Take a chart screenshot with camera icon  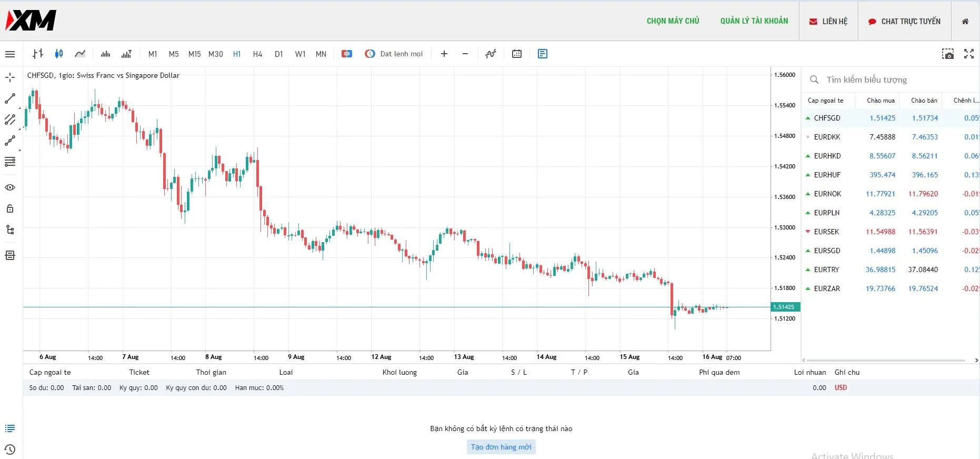coord(948,54)
